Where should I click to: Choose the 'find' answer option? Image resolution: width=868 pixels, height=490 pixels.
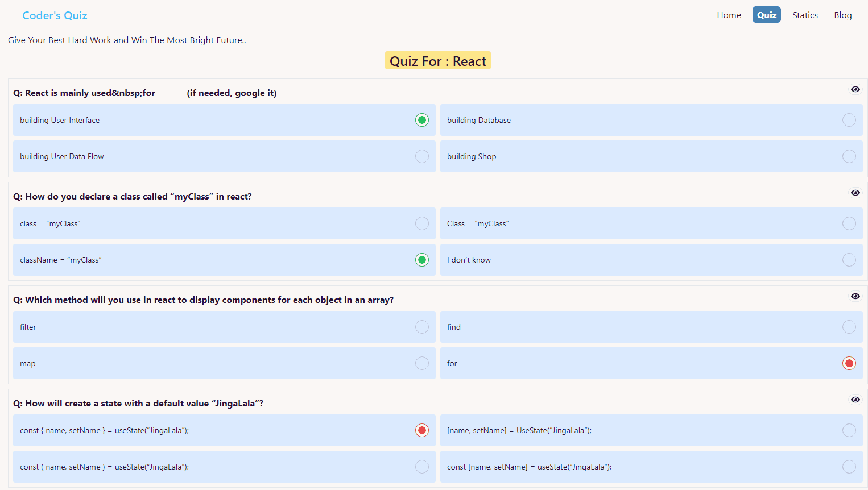coord(849,327)
